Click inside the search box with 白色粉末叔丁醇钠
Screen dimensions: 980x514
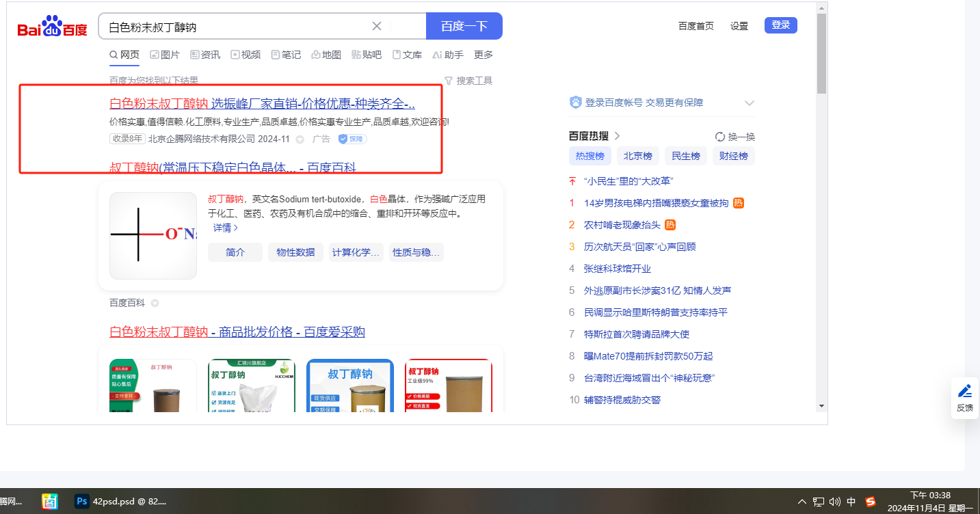pos(233,27)
